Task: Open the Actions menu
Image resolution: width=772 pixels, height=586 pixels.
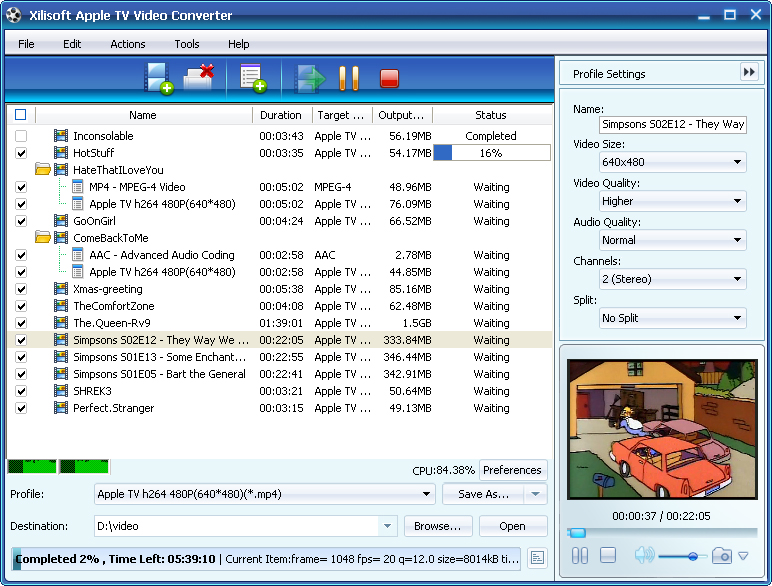Action: coord(128,44)
